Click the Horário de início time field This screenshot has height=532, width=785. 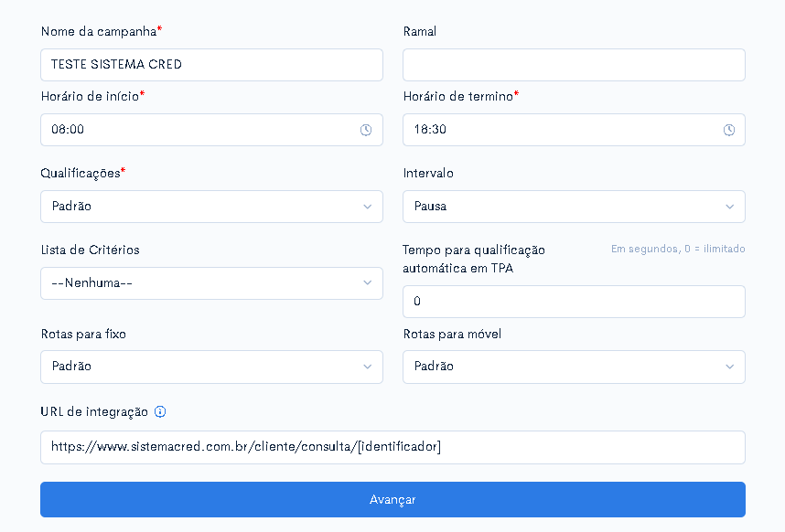[211, 130]
